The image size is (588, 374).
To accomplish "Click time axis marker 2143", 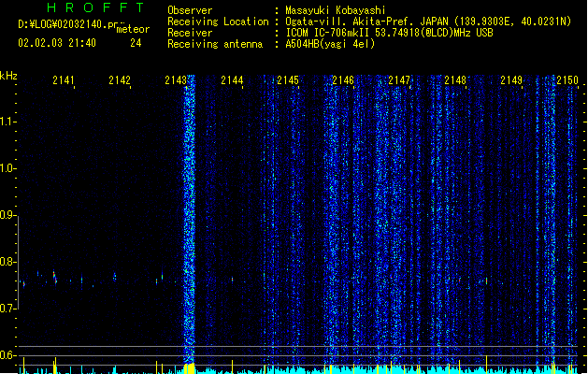I will point(176,80).
